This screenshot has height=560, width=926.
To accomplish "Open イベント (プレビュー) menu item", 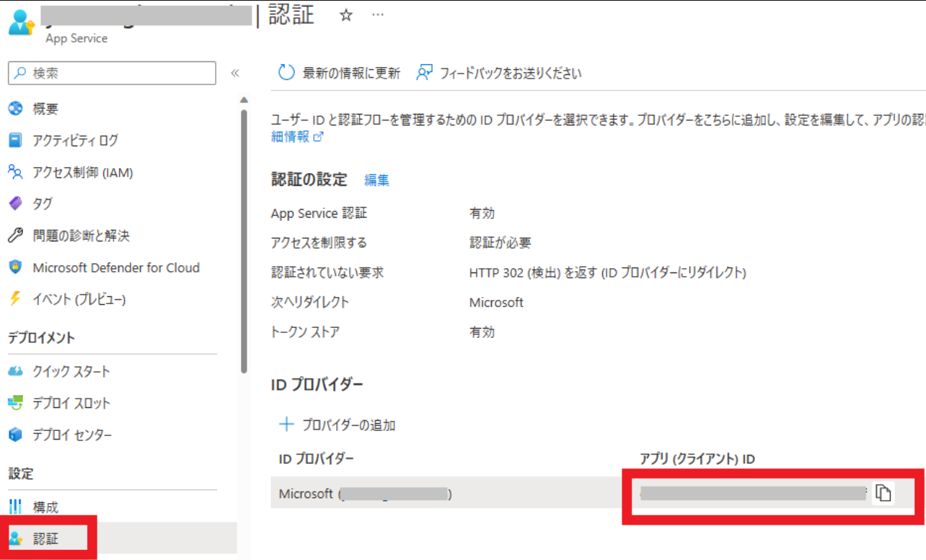I will (x=79, y=299).
